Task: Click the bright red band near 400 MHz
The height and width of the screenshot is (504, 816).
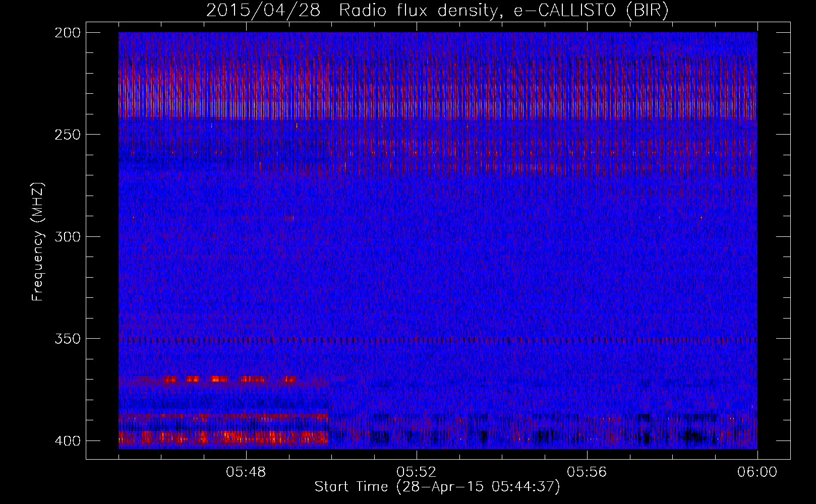Action: pyautogui.click(x=227, y=436)
